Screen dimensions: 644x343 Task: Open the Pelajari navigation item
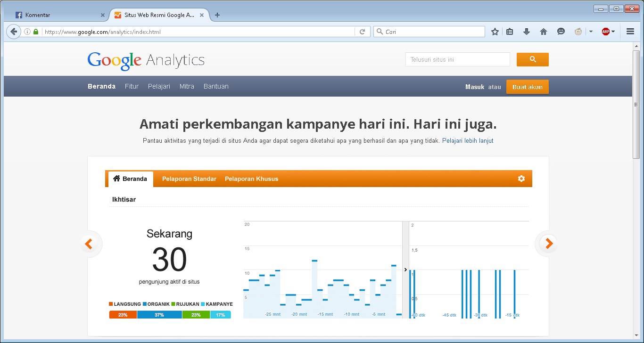click(159, 86)
